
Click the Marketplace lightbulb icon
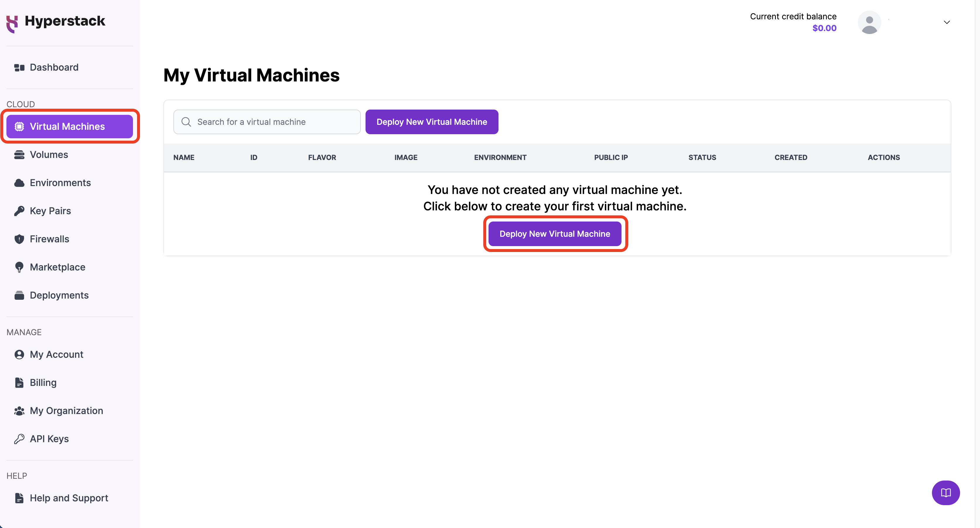(x=19, y=267)
